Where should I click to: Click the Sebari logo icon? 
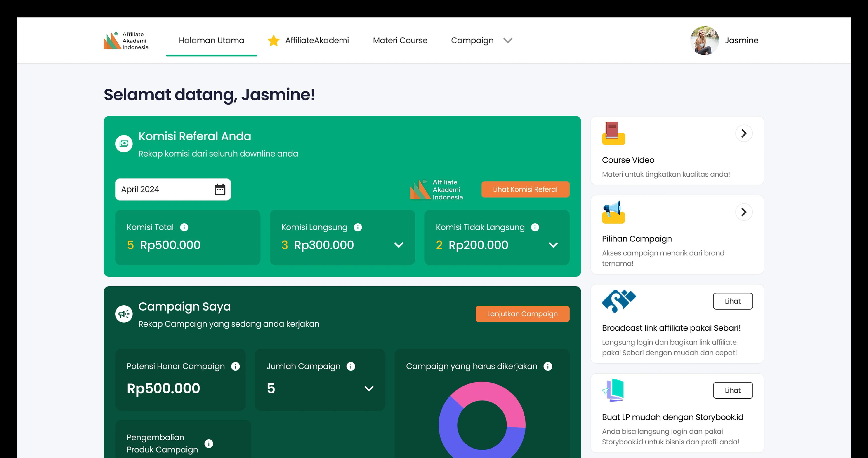(x=619, y=301)
